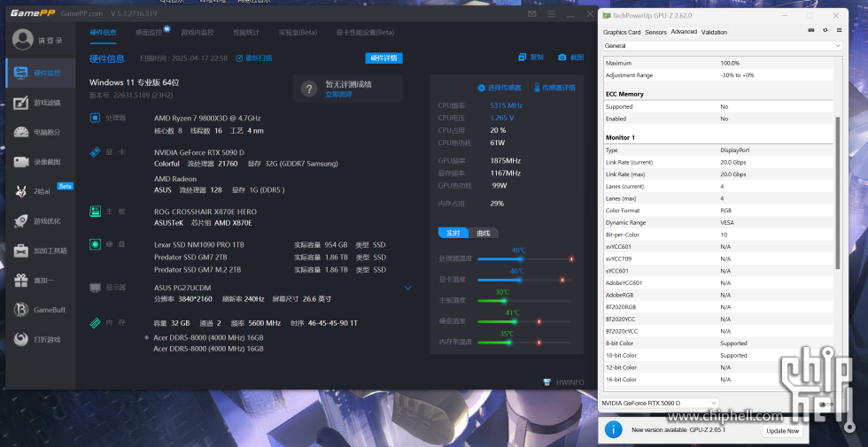Expand the ASUS PG27UCDM monitor chevron
The width and height of the screenshot is (868, 447).
point(408,288)
